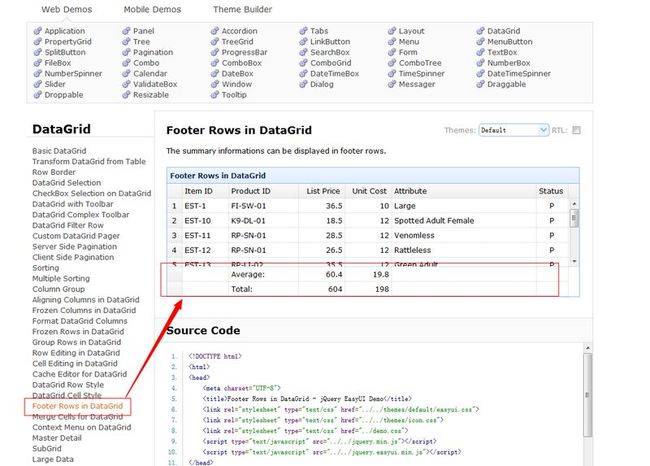This screenshot has height=466, width=650.
Task: Click the link icon beside Combo
Action: pos(126,63)
